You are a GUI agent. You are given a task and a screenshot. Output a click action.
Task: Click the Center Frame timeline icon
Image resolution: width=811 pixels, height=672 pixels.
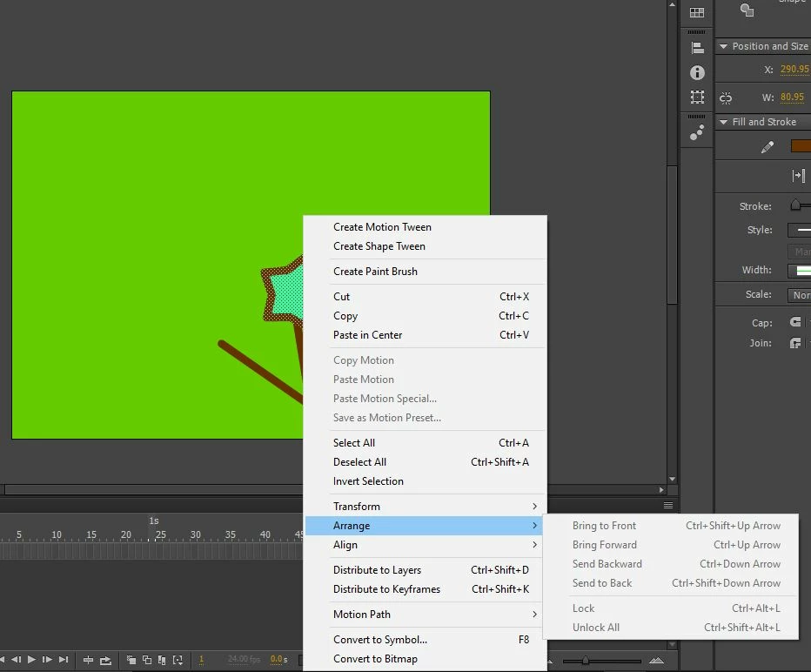pyautogui.click(x=89, y=660)
